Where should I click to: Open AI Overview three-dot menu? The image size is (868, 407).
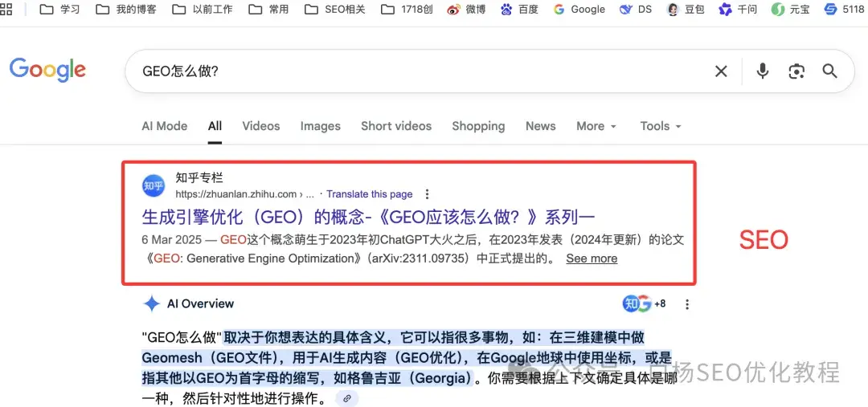687,304
